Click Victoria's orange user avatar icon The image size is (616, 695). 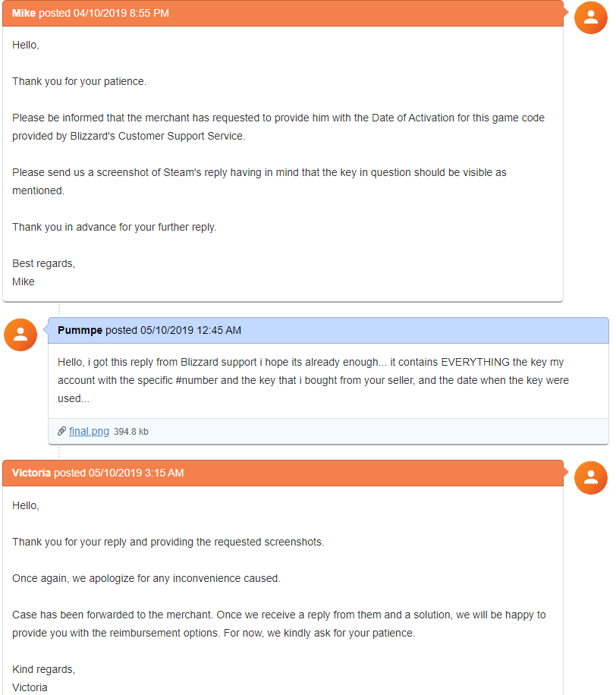tap(590, 478)
